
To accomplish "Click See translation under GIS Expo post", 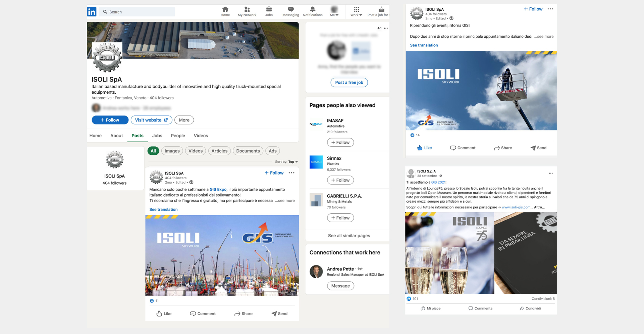I will point(163,209).
